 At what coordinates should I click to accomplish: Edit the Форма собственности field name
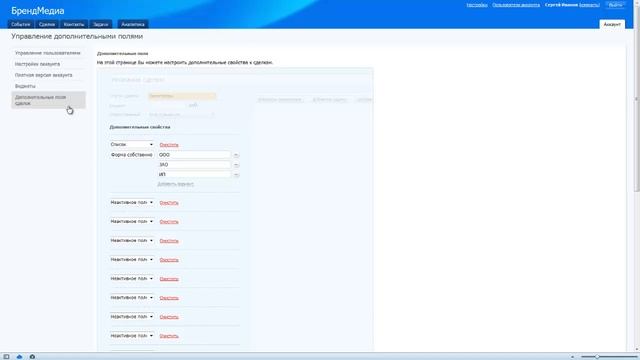tap(131, 155)
